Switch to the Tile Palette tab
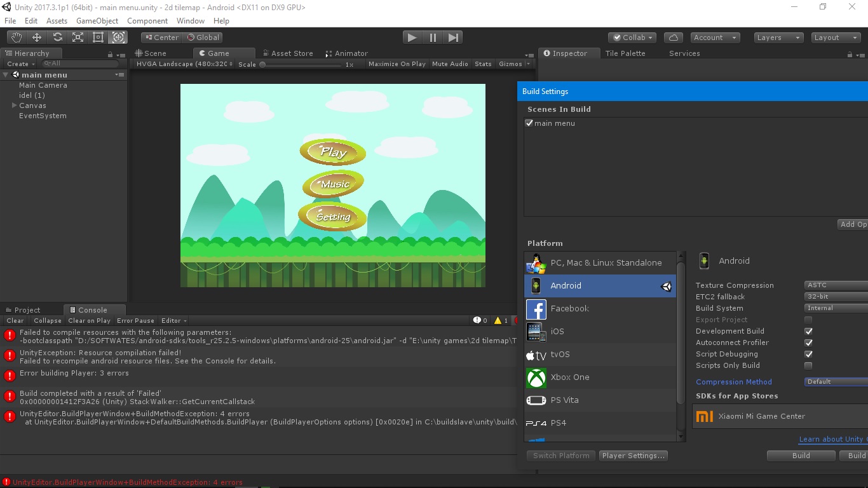This screenshot has width=868, height=488. pyautogui.click(x=625, y=53)
